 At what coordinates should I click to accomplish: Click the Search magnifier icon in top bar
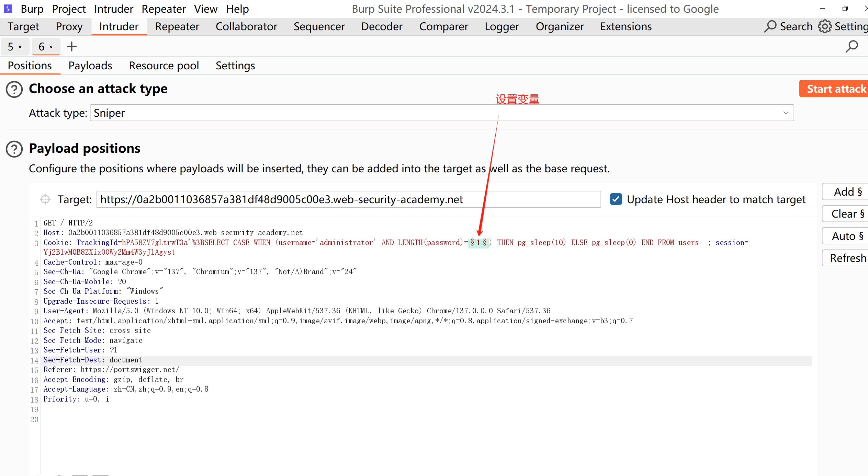pyautogui.click(x=770, y=26)
